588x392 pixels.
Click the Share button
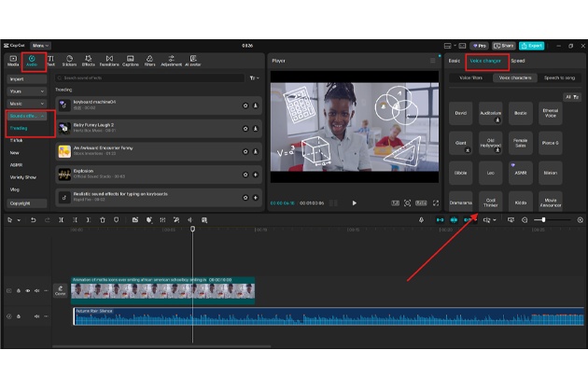[x=504, y=46]
